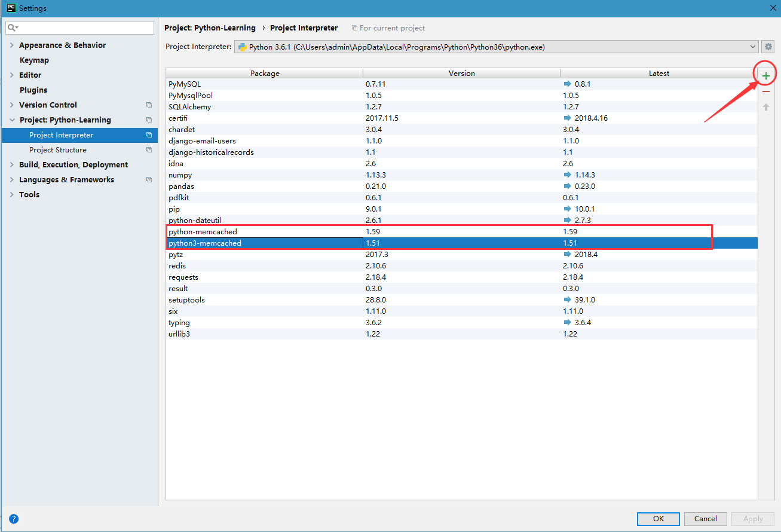Click the PyCharm logo in title bar
The height and width of the screenshot is (532, 781).
click(11, 8)
